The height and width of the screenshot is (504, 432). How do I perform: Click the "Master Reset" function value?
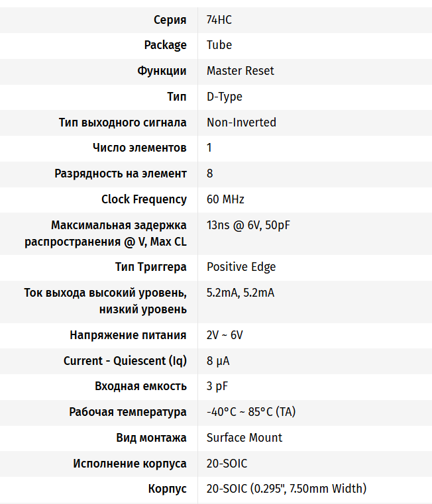click(x=240, y=71)
